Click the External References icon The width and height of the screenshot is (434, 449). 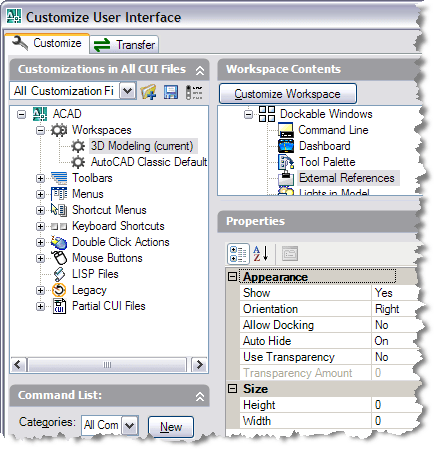point(286,178)
